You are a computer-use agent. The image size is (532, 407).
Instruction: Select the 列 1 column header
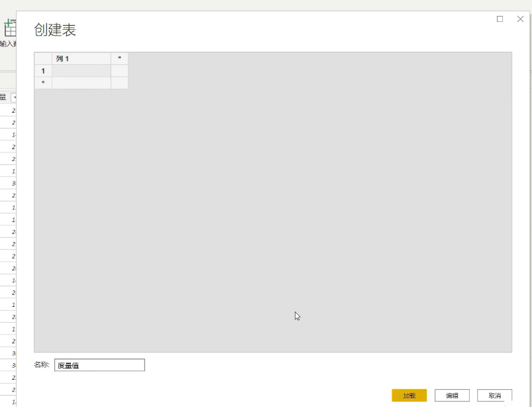(81, 59)
